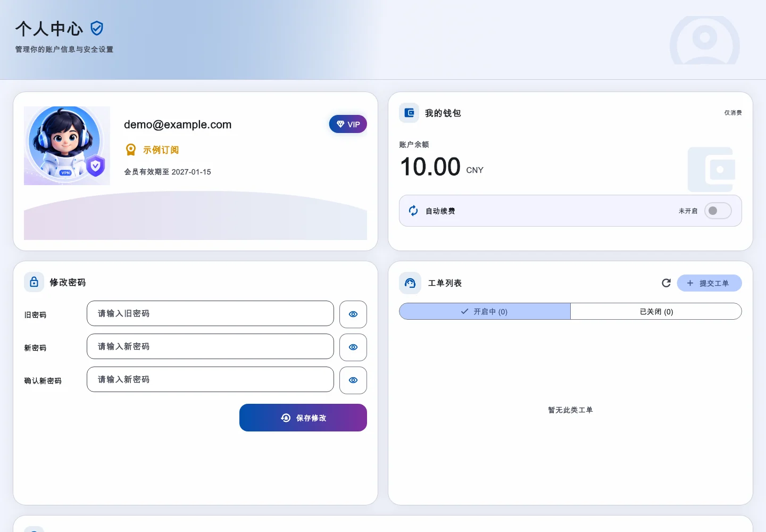Refresh the ticket list with reload icon

[x=666, y=283]
